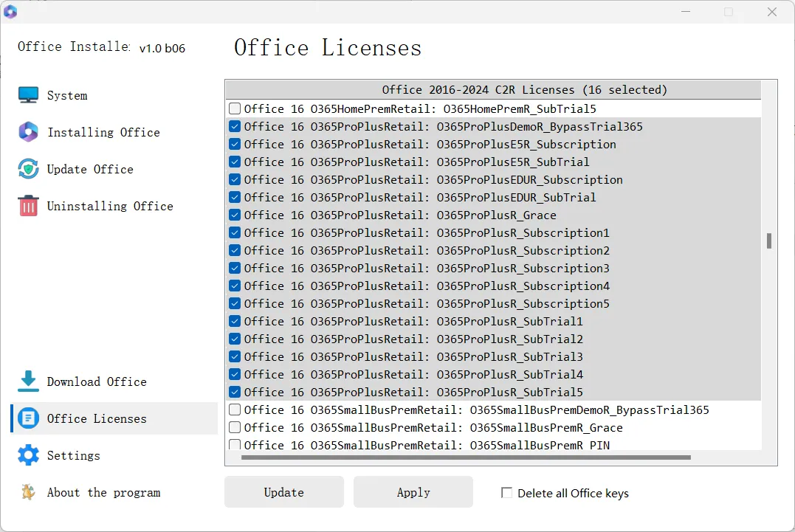The image size is (795, 532).
Task: Check O365SmallBusPremDemoR_BypassTrial365 checkbox
Action: coord(235,410)
